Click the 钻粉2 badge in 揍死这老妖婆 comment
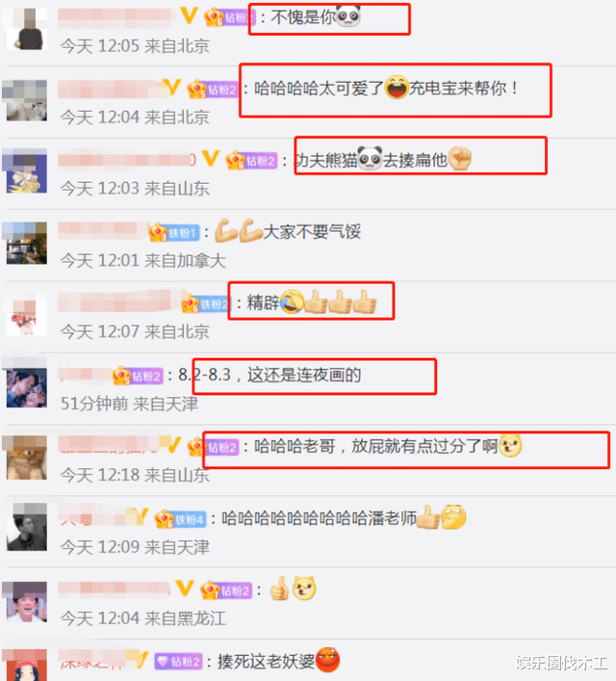Viewport: 616px width, 681px height. click(x=178, y=662)
